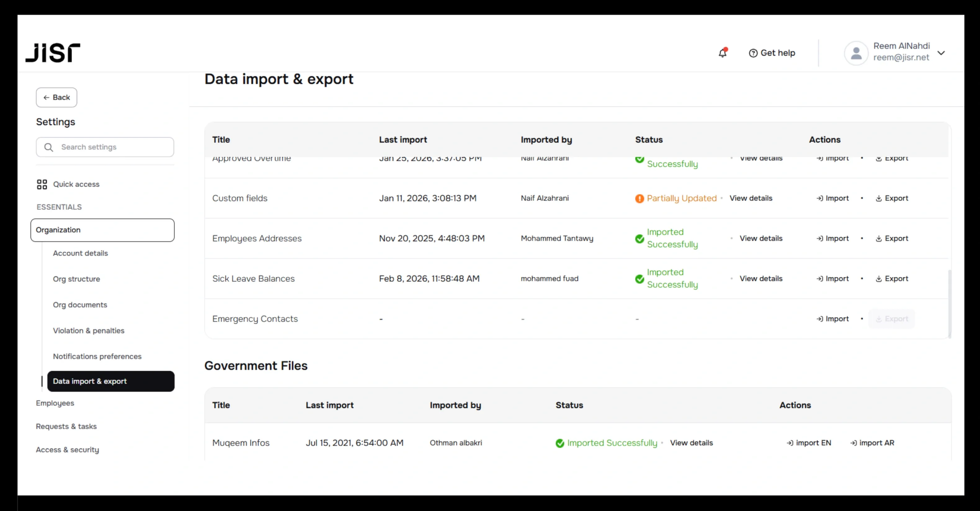
Task: Open Get help
Action: [772, 53]
